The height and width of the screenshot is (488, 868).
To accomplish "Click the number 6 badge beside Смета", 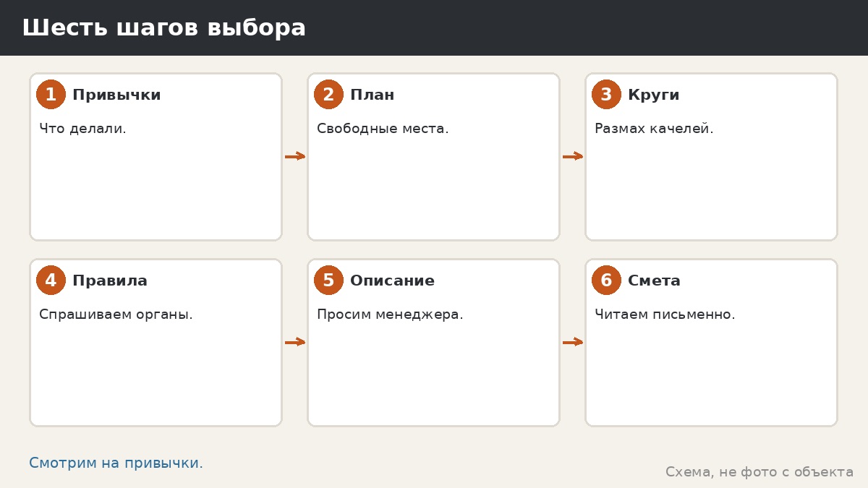I will pyautogui.click(x=606, y=281).
